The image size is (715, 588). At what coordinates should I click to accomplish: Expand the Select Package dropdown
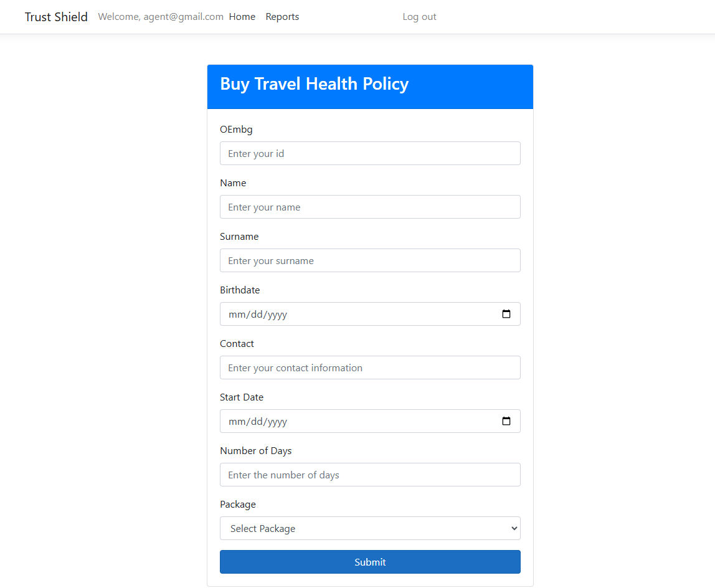pos(370,528)
